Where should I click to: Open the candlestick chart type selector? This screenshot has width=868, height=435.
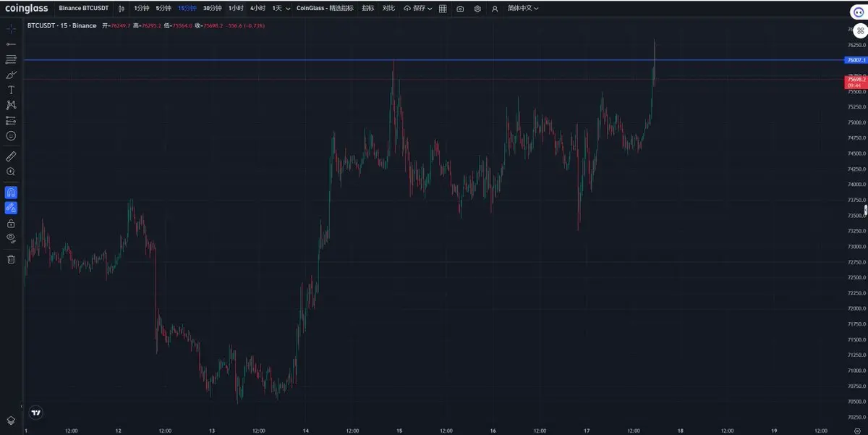pyautogui.click(x=120, y=9)
